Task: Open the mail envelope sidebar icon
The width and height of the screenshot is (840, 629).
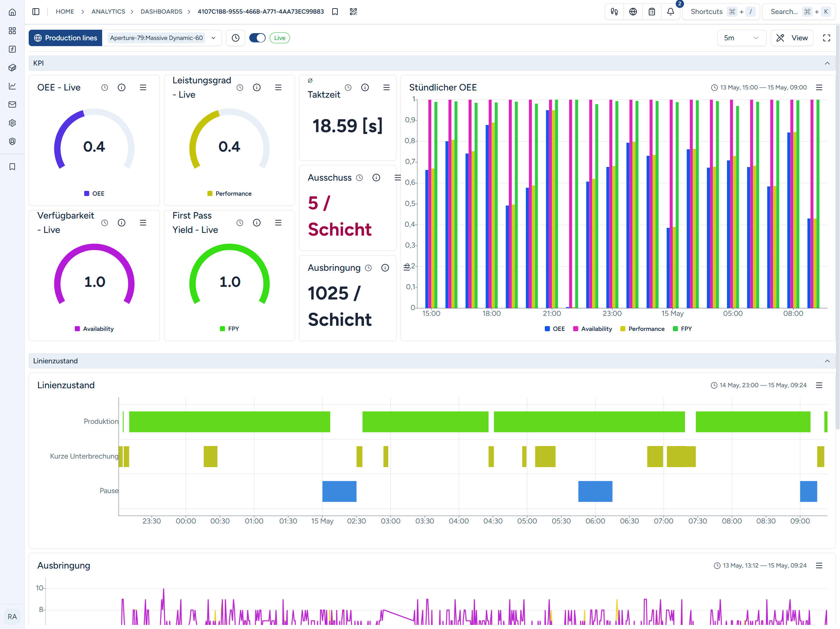Action: click(12, 104)
